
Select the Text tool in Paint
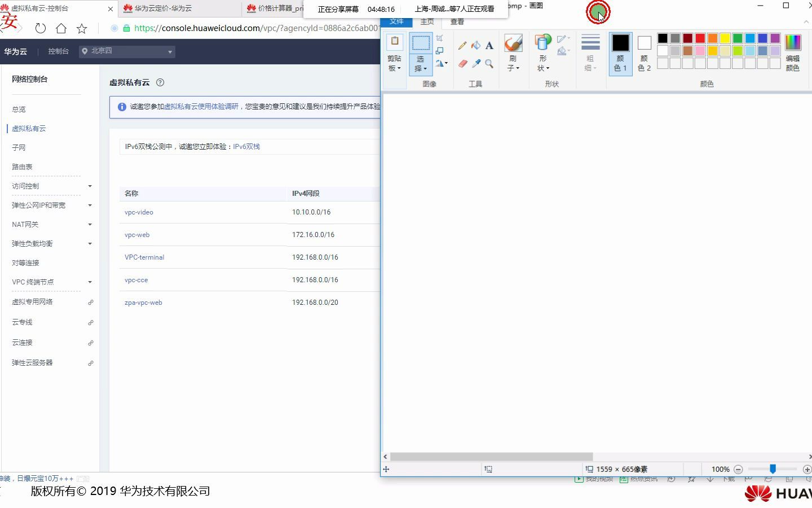(489, 46)
